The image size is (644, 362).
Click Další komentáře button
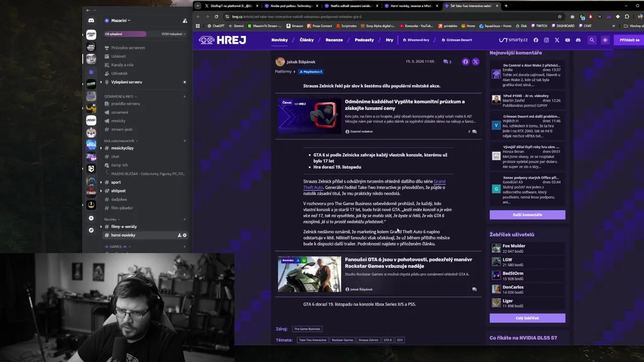pyautogui.click(x=527, y=215)
